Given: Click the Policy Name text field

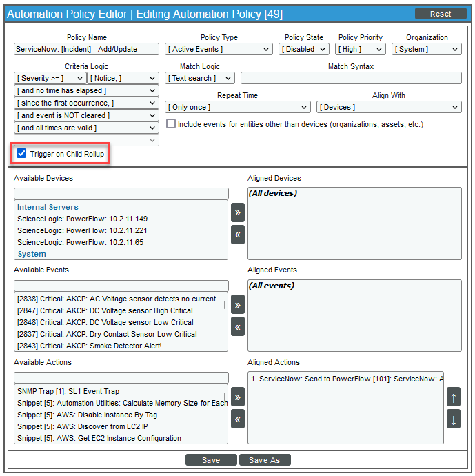Looking at the screenshot, I should [86, 49].
